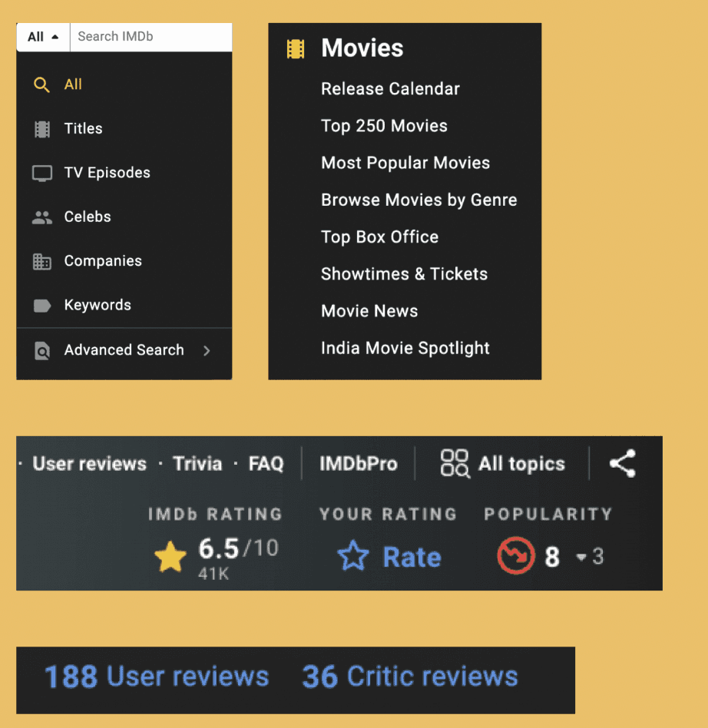Pick Companies in the search filter list

pos(124,261)
